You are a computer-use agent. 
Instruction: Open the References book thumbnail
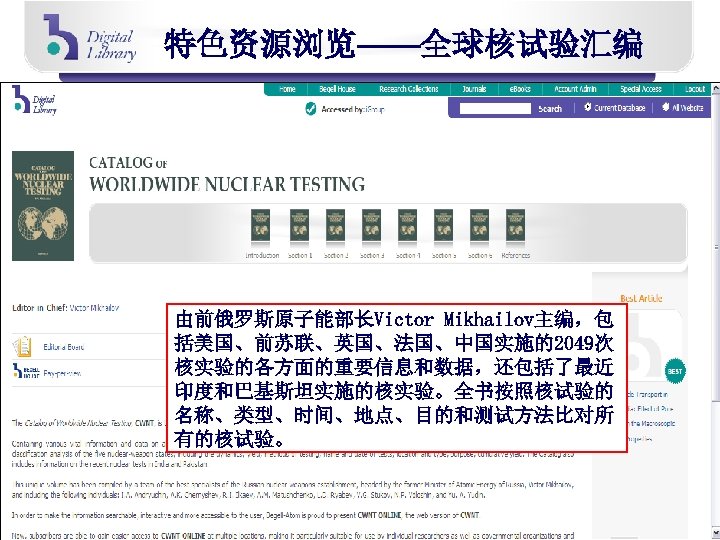point(515,226)
